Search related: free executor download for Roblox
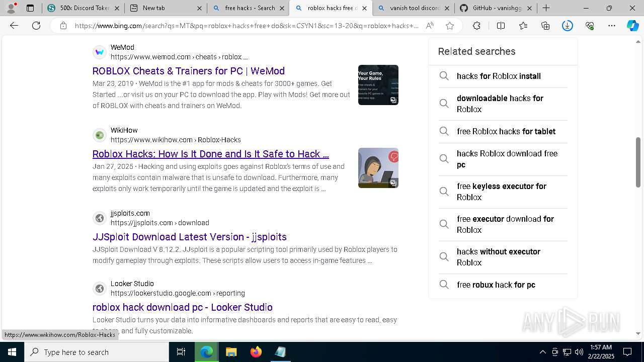Viewport: 644px width, 362px height. point(503,224)
